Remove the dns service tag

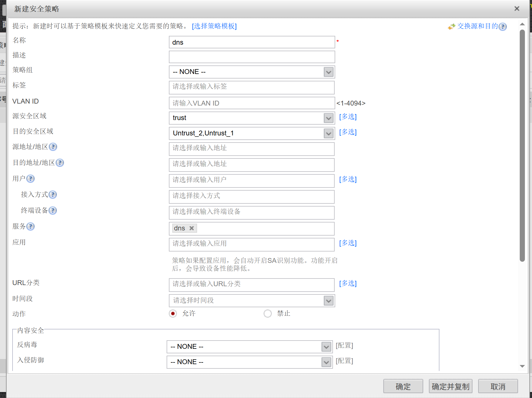[192, 228]
